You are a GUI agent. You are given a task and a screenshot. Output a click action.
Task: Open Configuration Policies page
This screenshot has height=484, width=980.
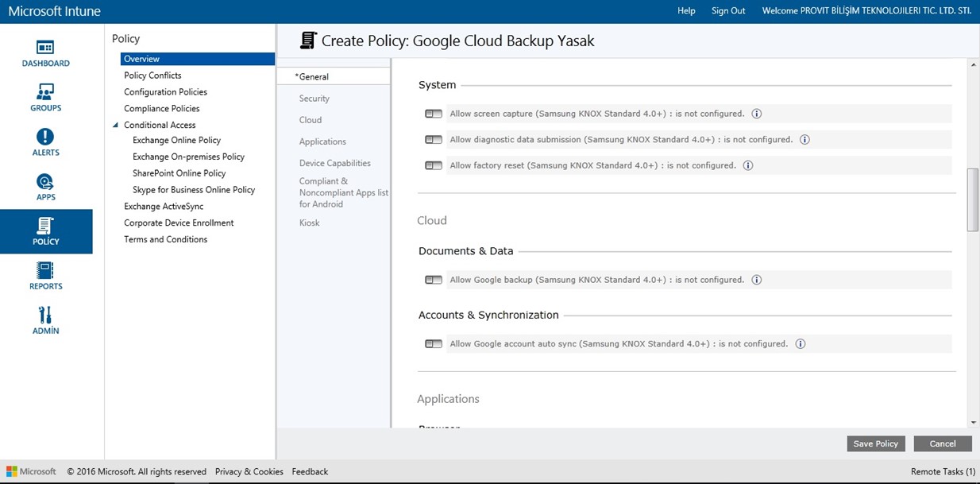coord(165,92)
